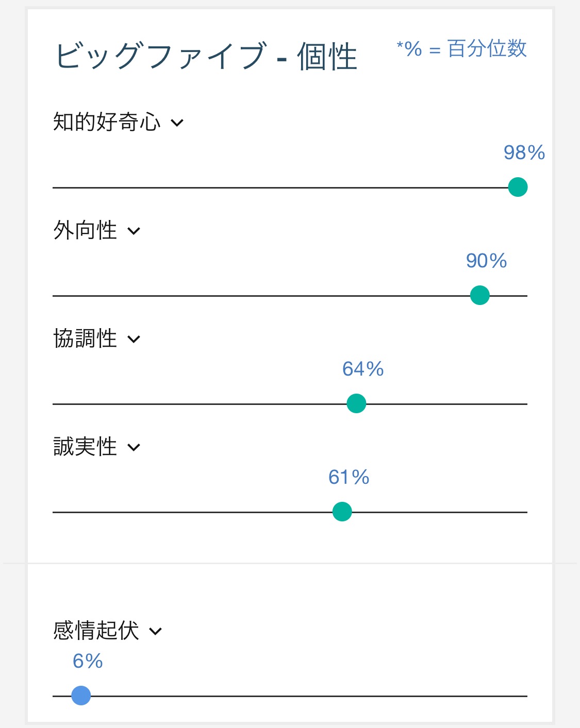Screen dimensions: 580x728
Task: Expand the 感情起伏 chevron arrow
Action: click(x=155, y=632)
